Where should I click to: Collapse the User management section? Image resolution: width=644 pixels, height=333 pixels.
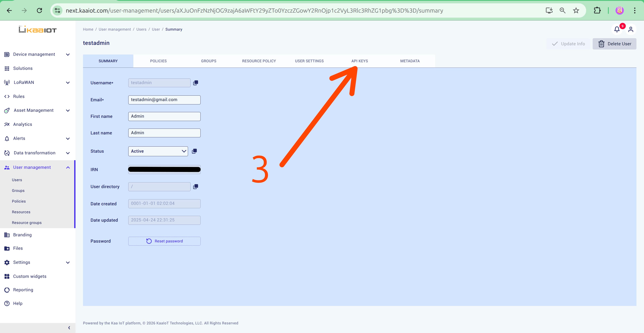[x=68, y=168]
